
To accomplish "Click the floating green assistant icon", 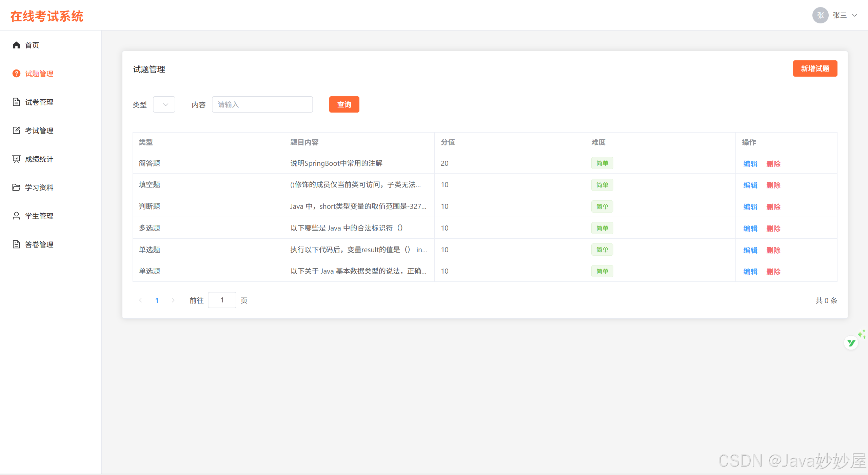I will 851,343.
